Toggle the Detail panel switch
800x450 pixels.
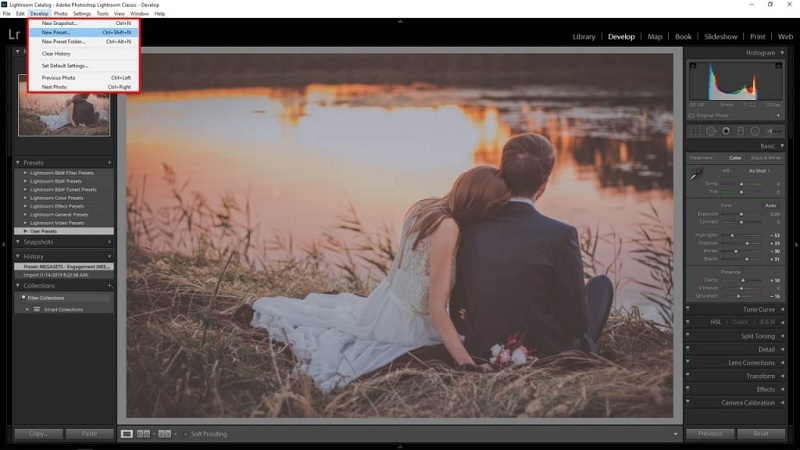[688, 349]
